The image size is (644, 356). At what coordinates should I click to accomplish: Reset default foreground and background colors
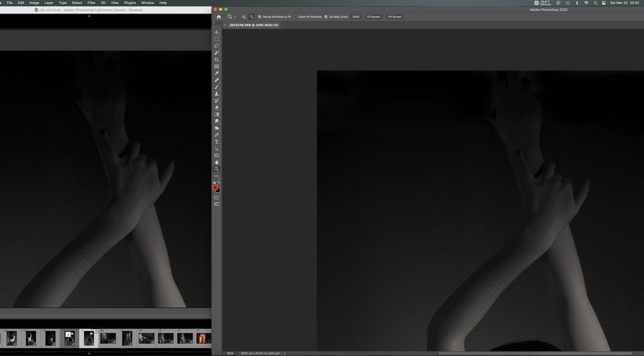click(214, 182)
